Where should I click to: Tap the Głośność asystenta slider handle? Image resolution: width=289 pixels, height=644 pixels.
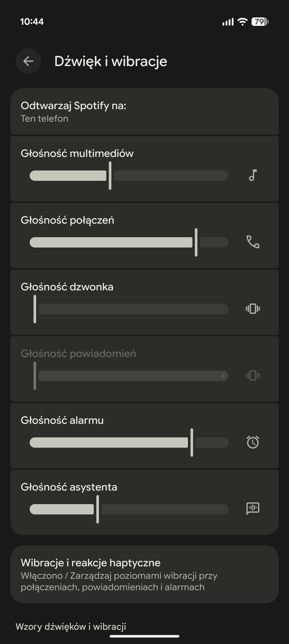(x=98, y=509)
